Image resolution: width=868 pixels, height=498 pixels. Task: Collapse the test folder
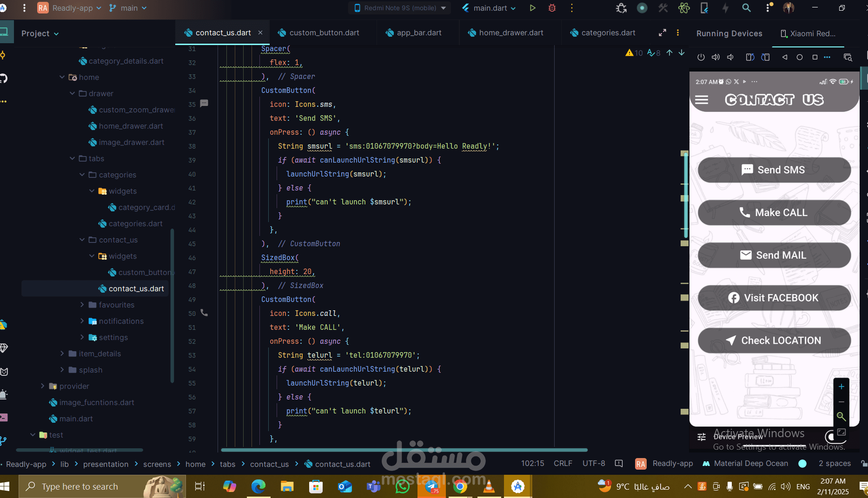click(x=33, y=435)
